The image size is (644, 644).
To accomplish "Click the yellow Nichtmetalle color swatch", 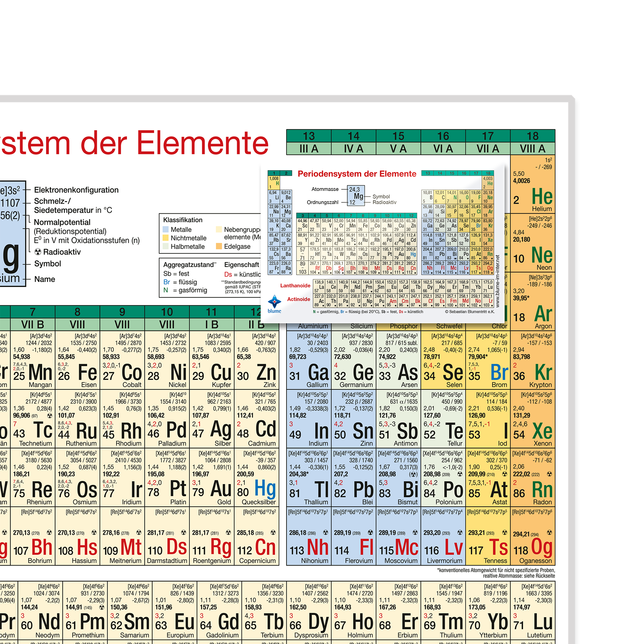I will [166, 238].
